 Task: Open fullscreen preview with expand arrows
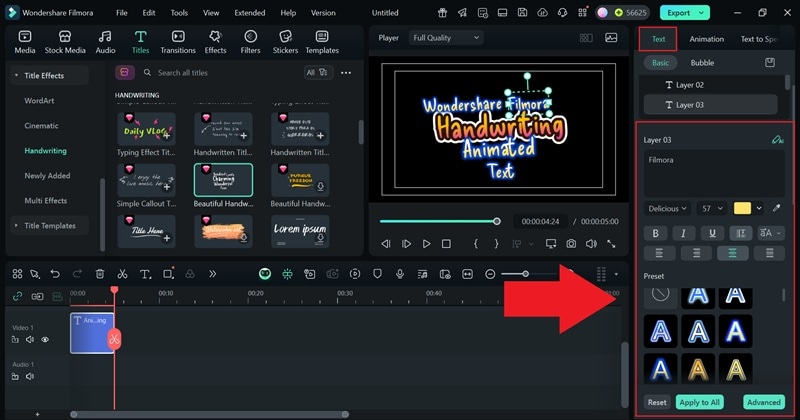(611, 244)
